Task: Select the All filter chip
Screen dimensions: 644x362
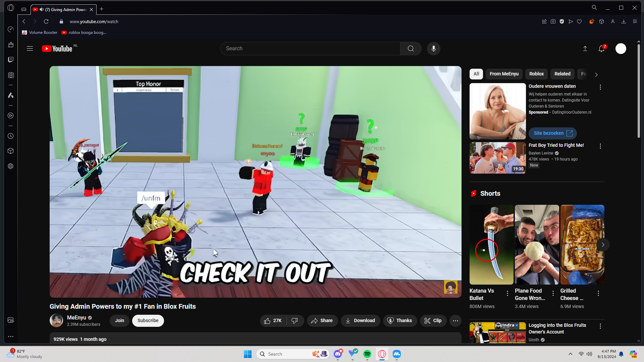Action: [476, 74]
